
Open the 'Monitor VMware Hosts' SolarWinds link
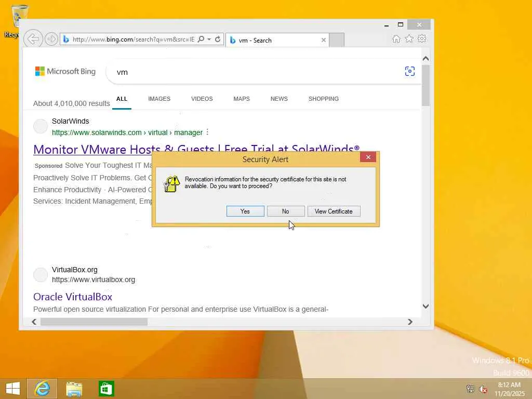click(196, 149)
